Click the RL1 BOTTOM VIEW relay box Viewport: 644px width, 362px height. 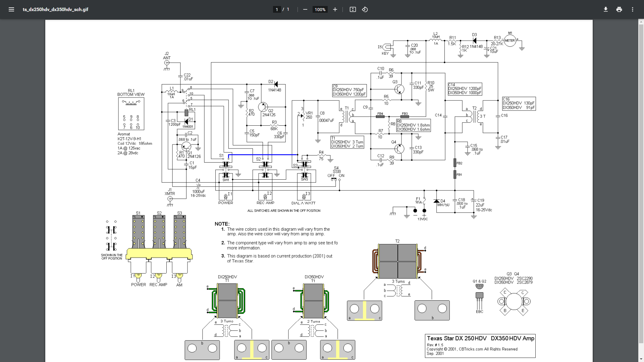tap(131, 113)
